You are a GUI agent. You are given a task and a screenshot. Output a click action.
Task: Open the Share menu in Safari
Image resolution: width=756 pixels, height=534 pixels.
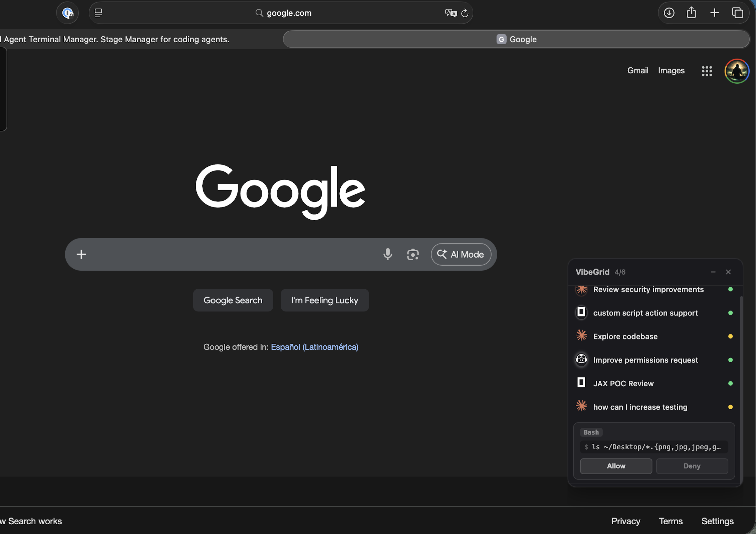(691, 13)
